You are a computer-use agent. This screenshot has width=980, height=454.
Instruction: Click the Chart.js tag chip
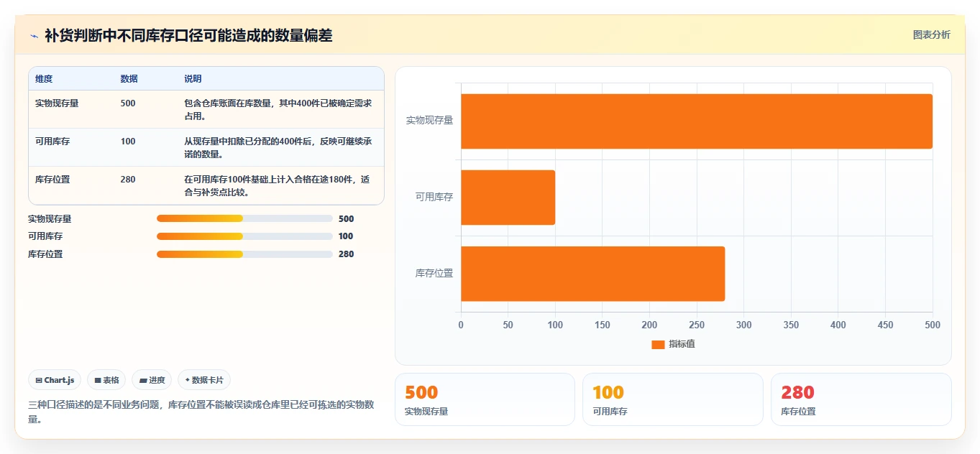[x=55, y=380]
